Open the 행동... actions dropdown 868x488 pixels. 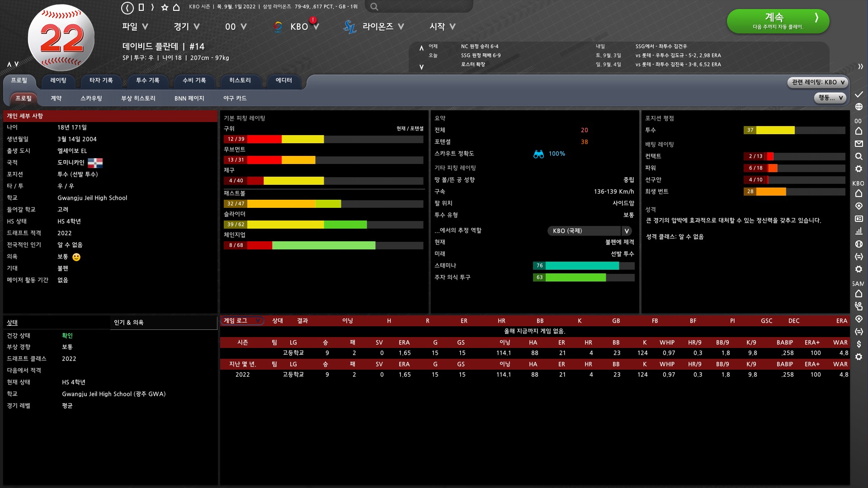click(x=830, y=98)
